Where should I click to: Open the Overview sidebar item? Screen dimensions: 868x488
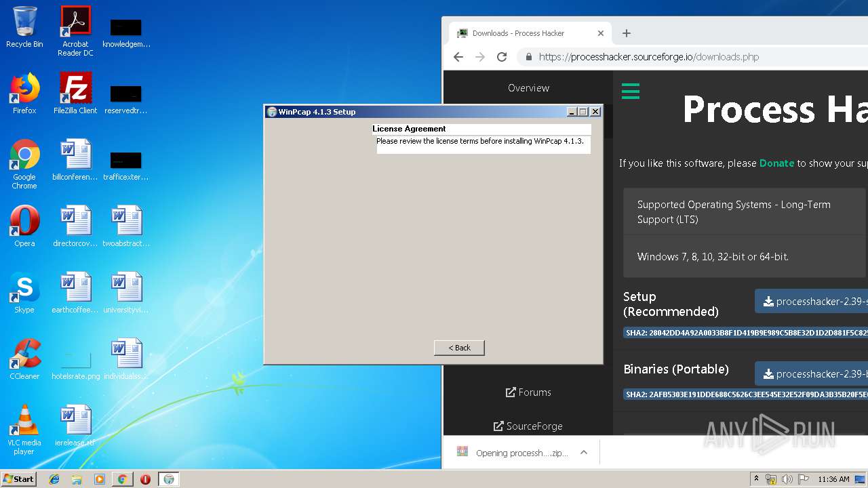[x=528, y=88]
